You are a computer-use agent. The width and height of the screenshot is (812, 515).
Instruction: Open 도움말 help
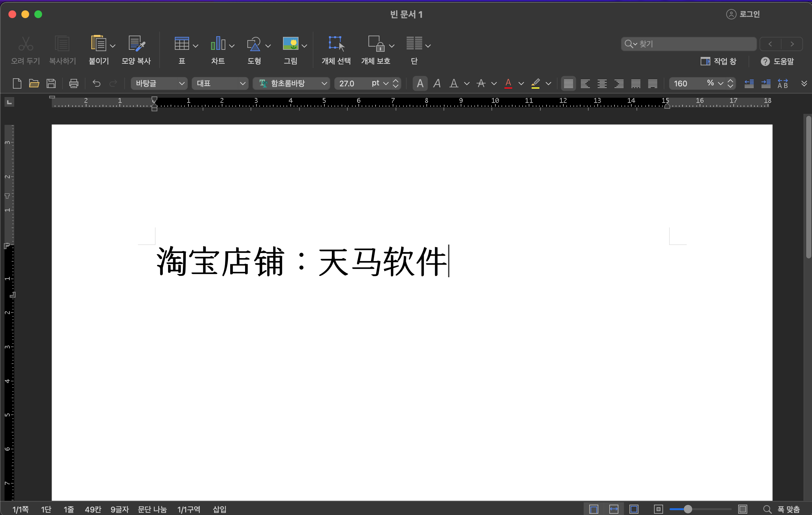(777, 61)
